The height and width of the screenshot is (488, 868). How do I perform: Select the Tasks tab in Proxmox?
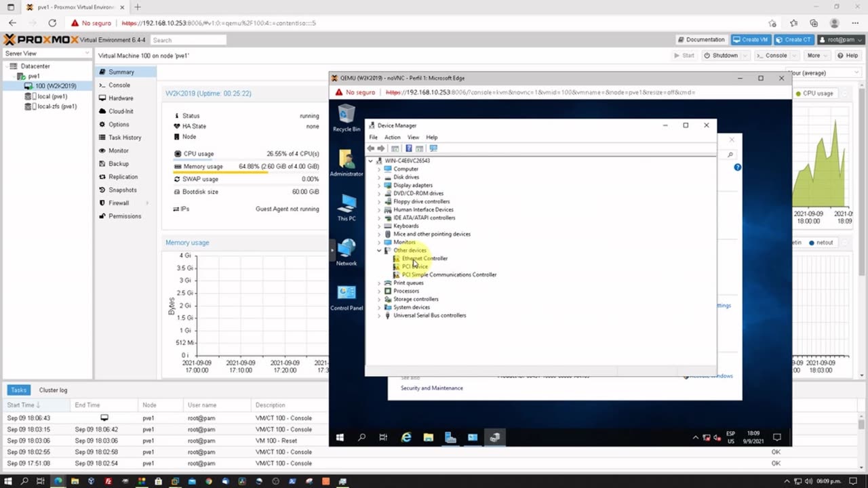(18, 390)
